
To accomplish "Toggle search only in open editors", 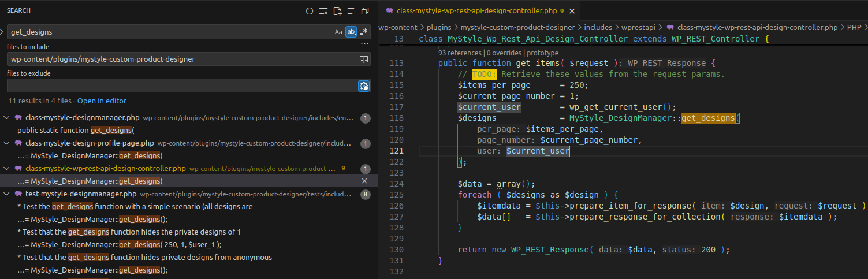I will (363, 59).
